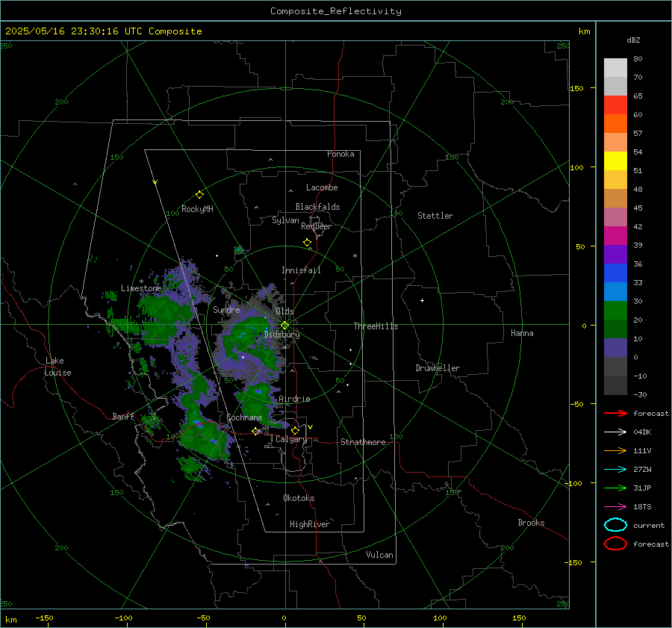Viewport: 672px width, 628px height.
Task: Click the Lake Louise label
Action: (57, 367)
